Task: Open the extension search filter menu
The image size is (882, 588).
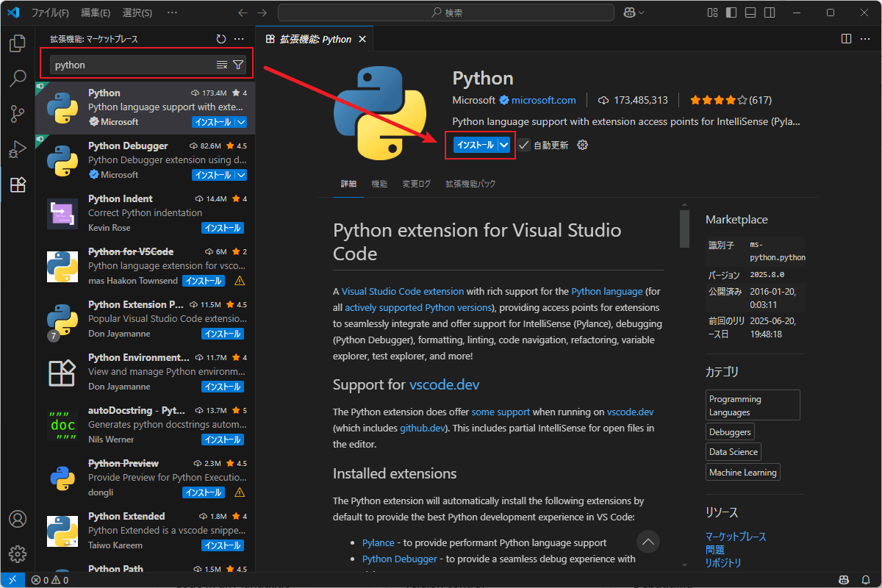Action: pos(237,65)
